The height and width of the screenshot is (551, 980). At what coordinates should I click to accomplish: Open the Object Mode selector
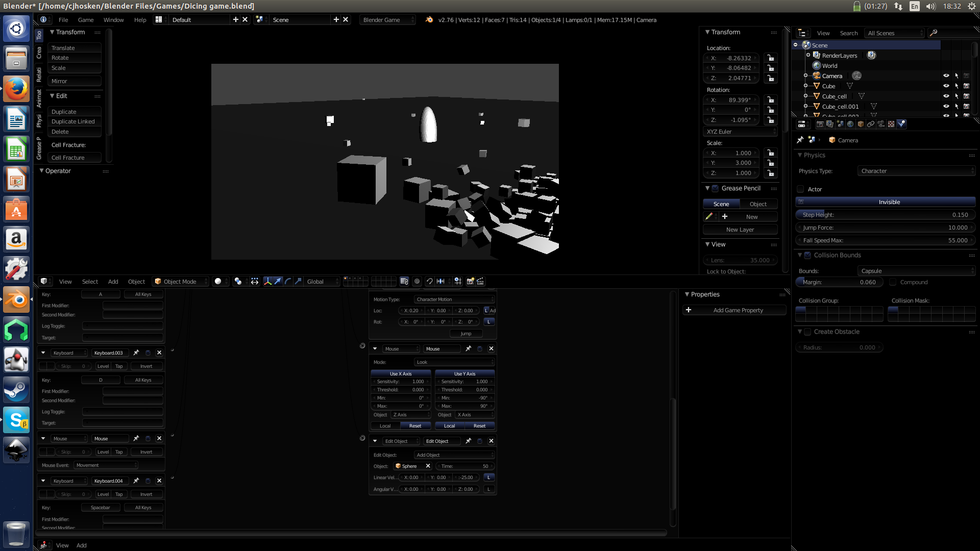coord(181,281)
